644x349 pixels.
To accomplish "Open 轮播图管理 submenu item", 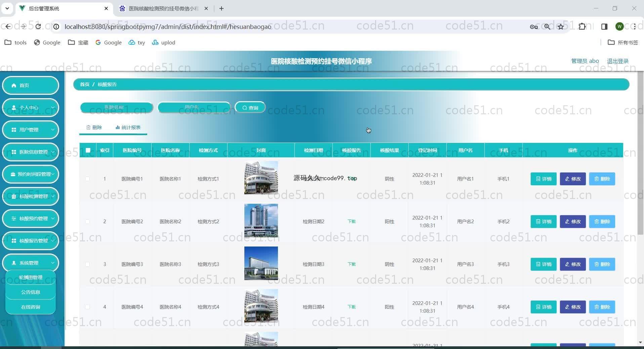I will coord(31,277).
